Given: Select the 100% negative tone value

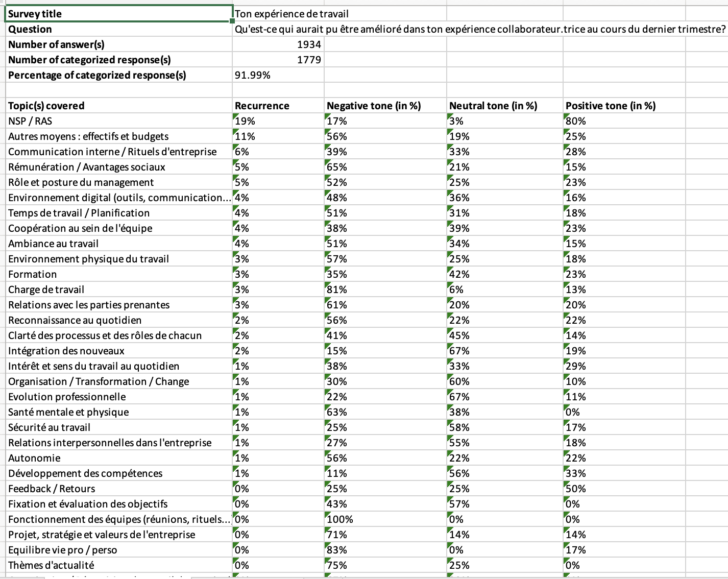Looking at the screenshot, I should tap(340, 519).
